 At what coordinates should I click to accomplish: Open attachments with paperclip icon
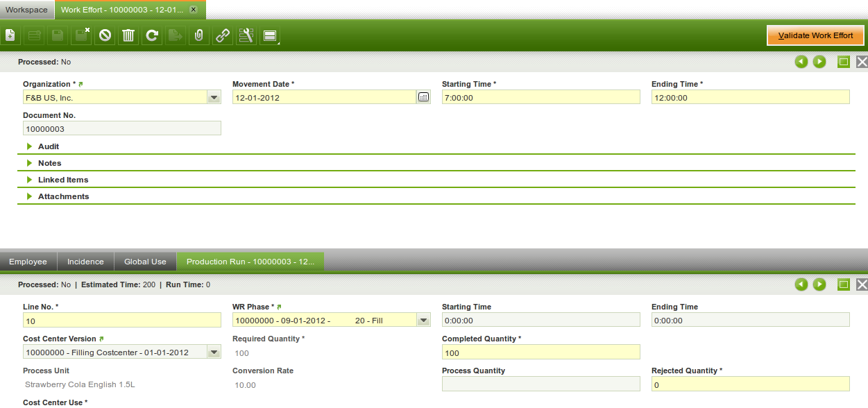pyautogui.click(x=198, y=35)
